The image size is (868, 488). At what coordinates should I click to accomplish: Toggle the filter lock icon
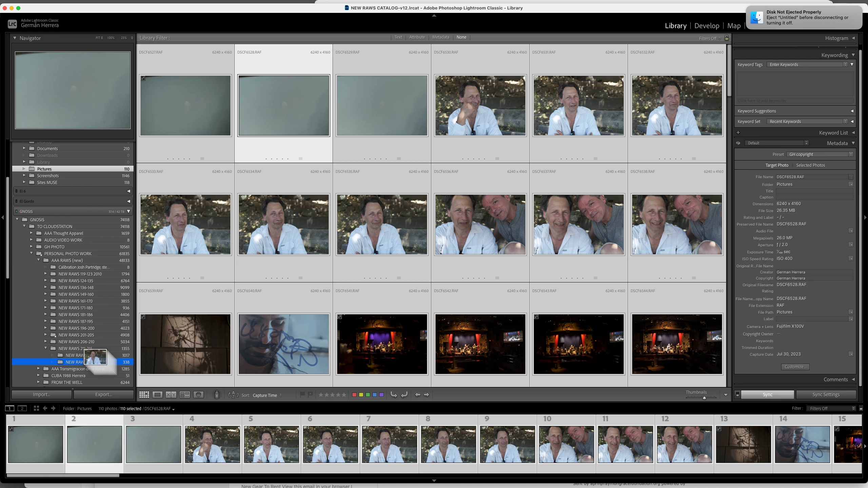click(727, 38)
